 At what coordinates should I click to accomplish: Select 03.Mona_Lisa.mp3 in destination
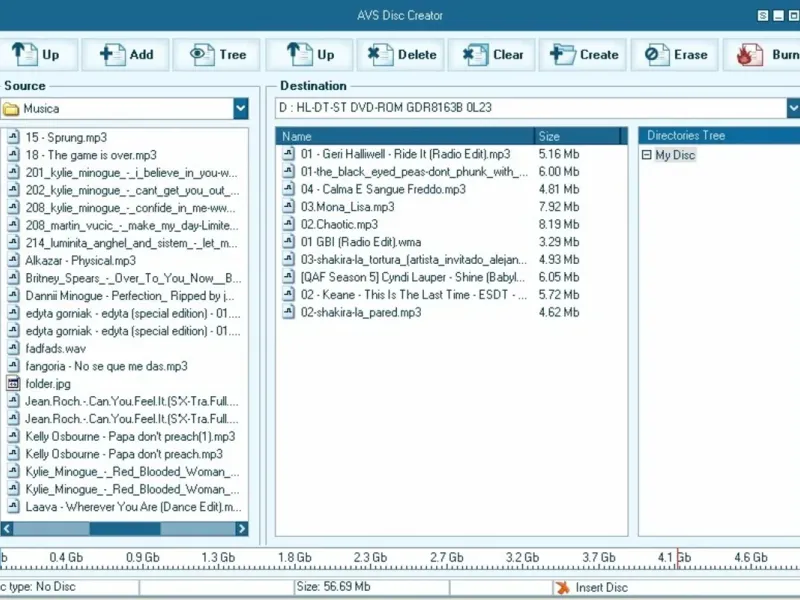click(347, 207)
